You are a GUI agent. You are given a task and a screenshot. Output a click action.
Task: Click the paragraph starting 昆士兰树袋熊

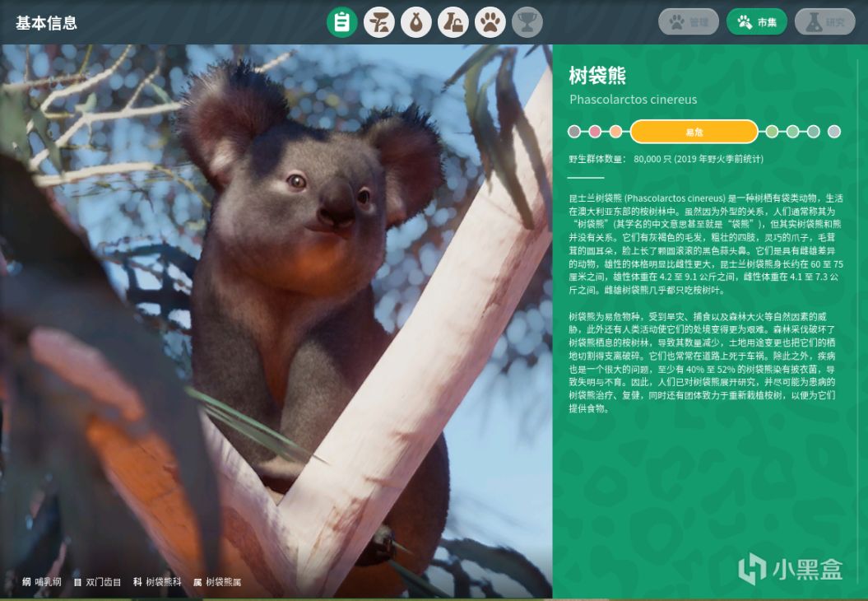tap(706, 244)
